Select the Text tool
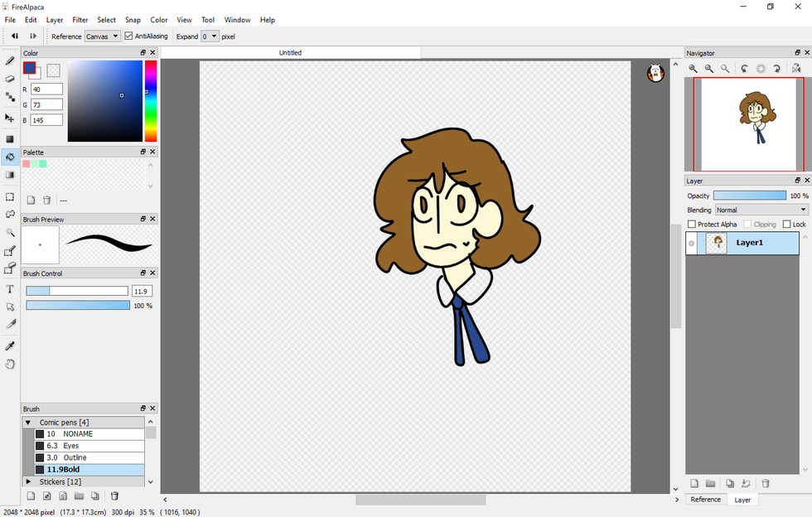 pos(10,289)
